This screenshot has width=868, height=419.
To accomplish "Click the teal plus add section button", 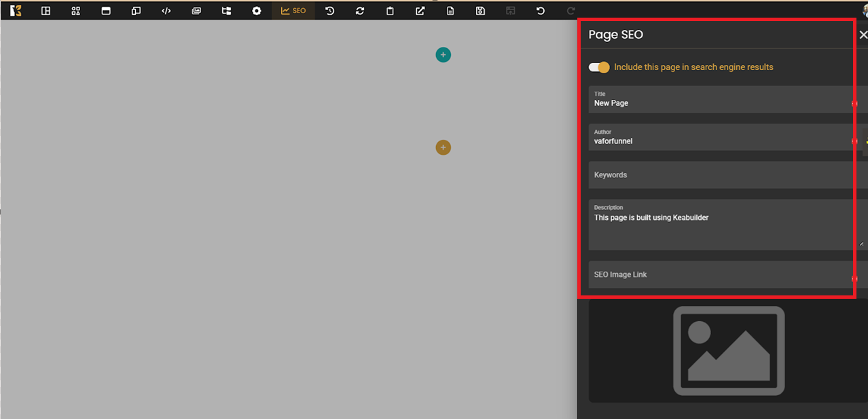I will point(444,55).
